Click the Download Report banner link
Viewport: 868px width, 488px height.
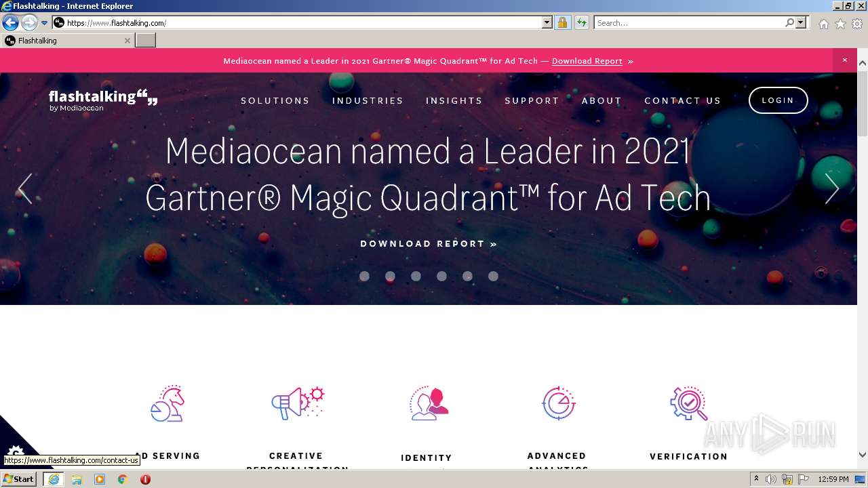[x=587, y=61]
